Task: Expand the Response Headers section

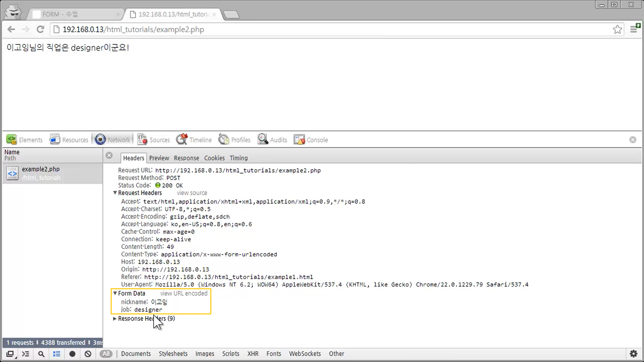Action: coord(115,318)
